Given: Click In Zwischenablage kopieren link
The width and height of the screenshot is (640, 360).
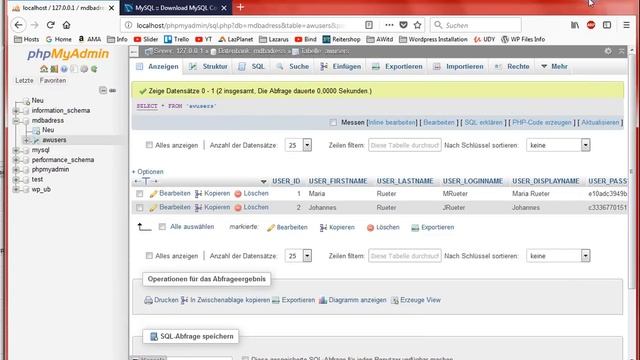Looking at the screenshot, I should (x=230, y=300).
